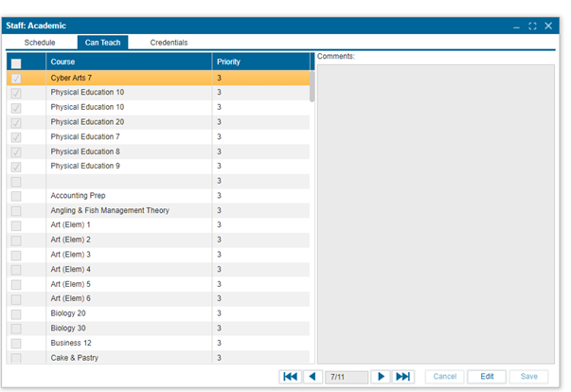Viewport: 571px width, 392px height.
Task: Go to previous record arrow
Action: [x=312, y=377]
